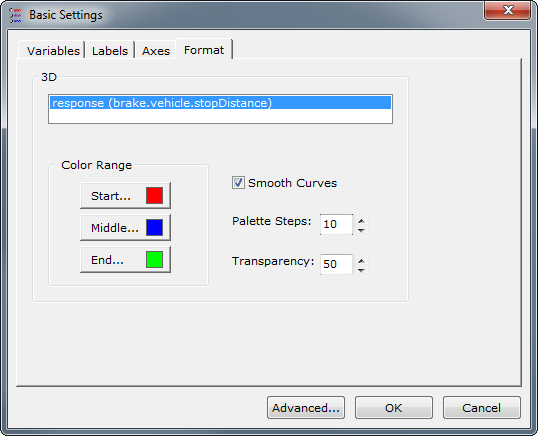Open the Start color picker button
The width and height of the screenshot is (538, 436).
(125, 196)
